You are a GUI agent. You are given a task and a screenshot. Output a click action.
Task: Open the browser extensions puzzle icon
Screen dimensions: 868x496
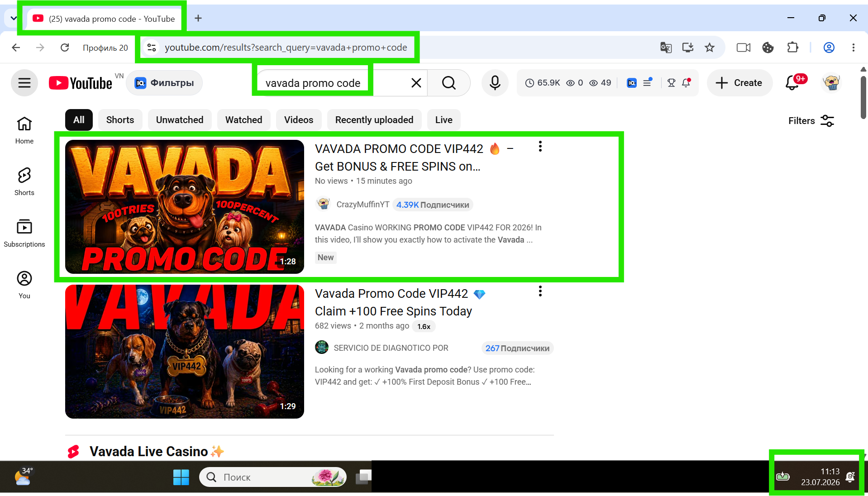[x=792, y=48]
